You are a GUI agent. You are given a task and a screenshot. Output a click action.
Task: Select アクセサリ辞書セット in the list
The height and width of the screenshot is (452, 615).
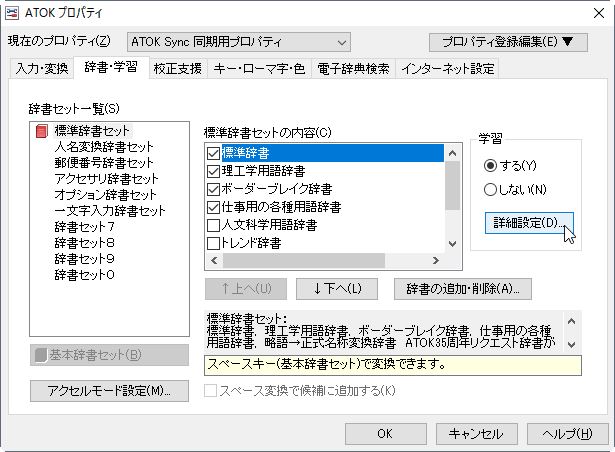point(106,179)
